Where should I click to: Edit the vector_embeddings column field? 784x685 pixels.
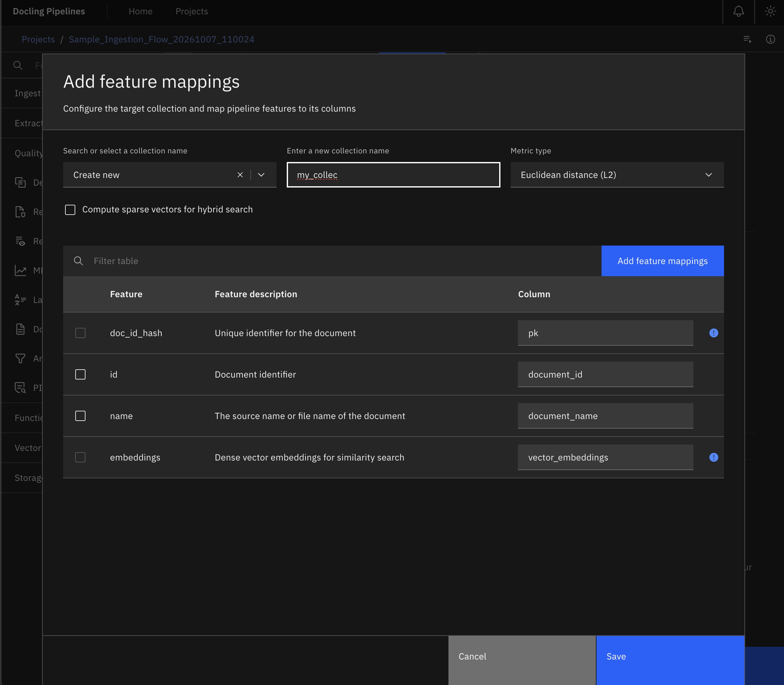pos(605,457)
